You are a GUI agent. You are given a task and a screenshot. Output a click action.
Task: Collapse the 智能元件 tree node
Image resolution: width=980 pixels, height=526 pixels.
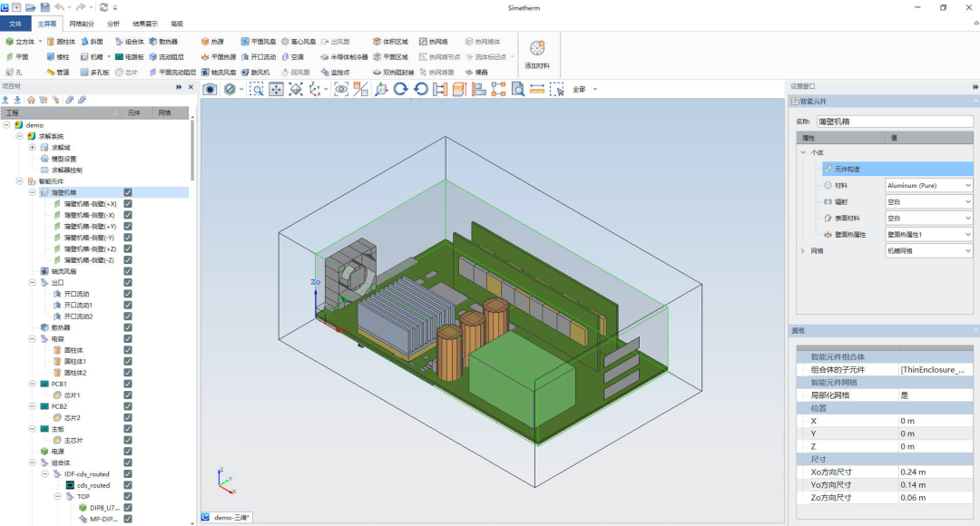pyautogui.click(x=20, y=181)
